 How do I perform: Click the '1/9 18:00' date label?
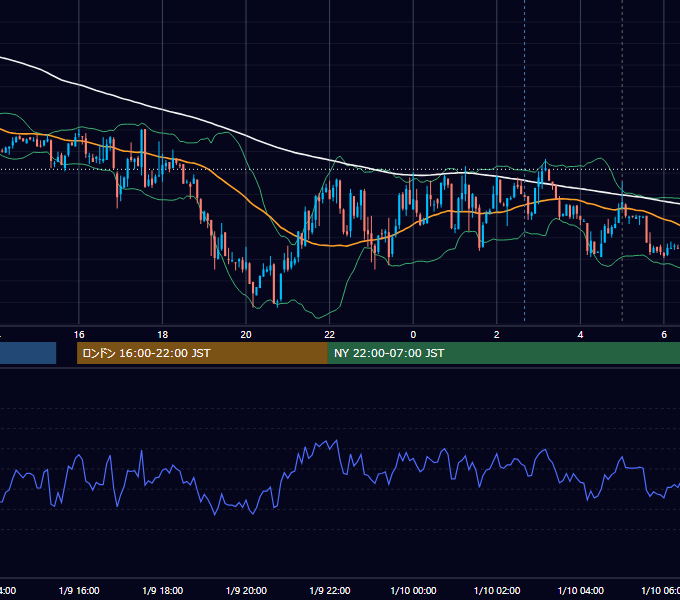point(163,590)
